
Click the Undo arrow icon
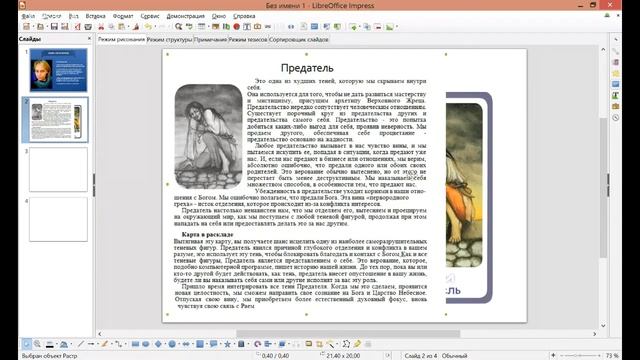click(148, 27)
